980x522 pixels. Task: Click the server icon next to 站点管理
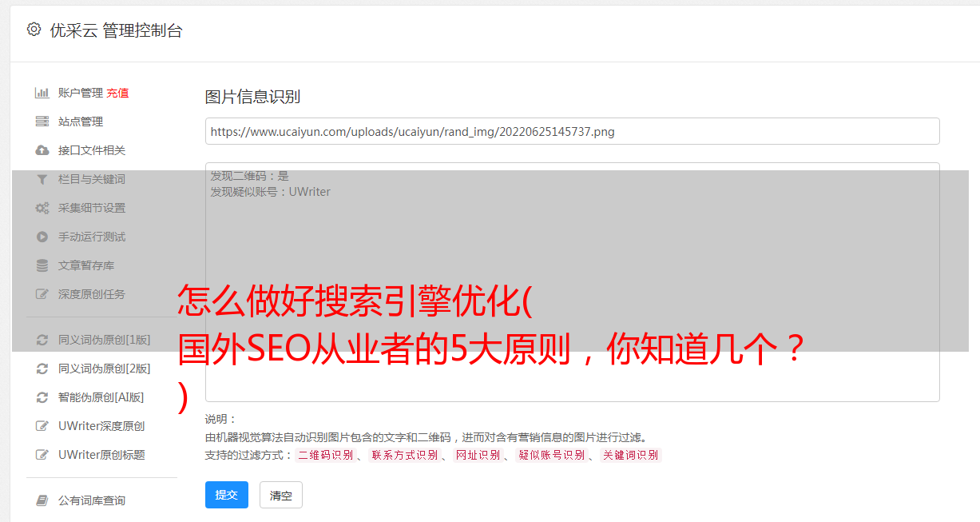coord(42,122)
